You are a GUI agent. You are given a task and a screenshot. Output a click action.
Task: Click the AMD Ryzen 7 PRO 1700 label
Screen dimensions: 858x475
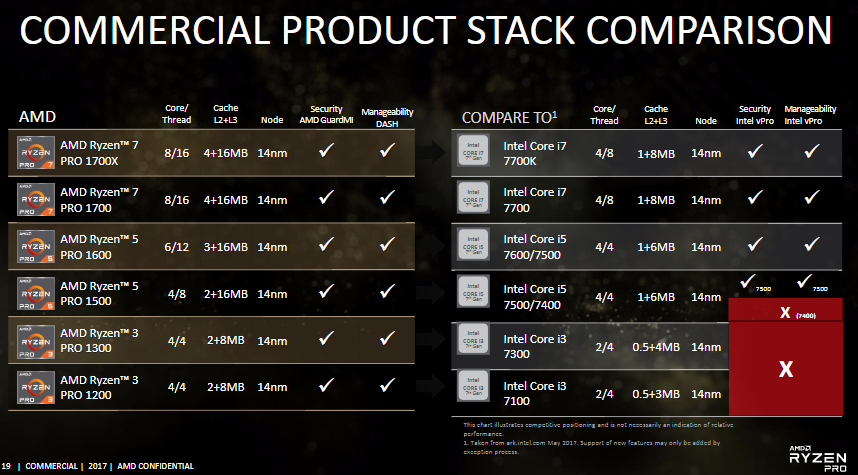(x=100, y=200)
